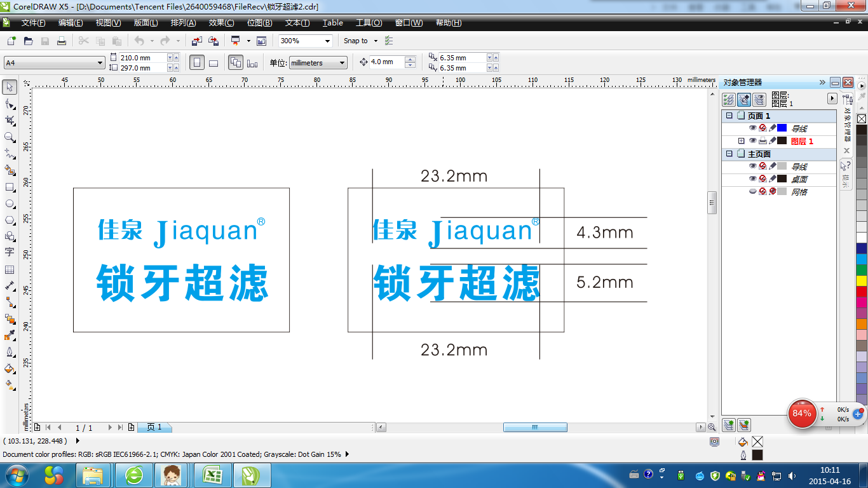Set page to portrait orientation
868x488 pixels.
coord(197,63)
